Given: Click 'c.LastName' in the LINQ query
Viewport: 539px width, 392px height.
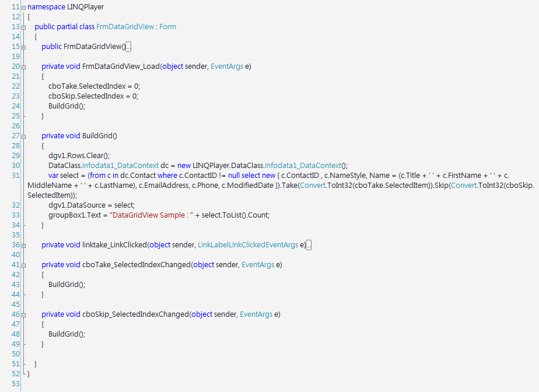Looking at the screenshot, I should [114, 185].
